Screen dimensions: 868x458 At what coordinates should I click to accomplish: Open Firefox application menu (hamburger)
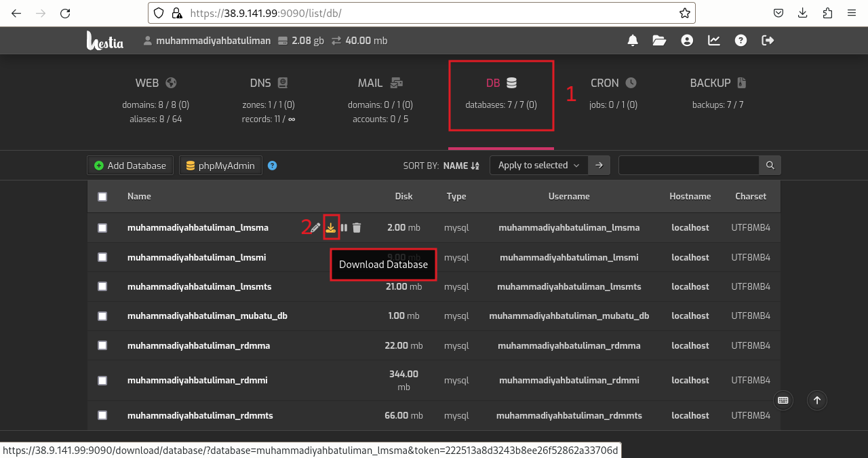click(x=850, y=13)
